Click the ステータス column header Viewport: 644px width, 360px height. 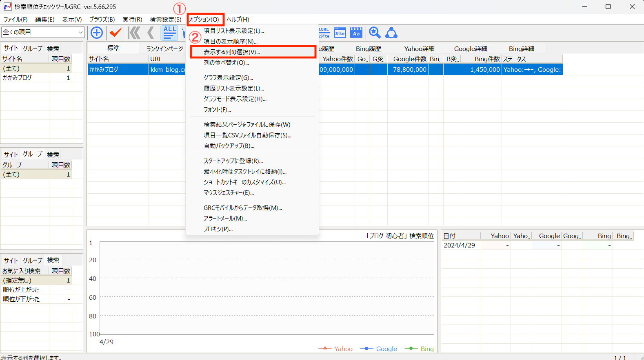532,59
